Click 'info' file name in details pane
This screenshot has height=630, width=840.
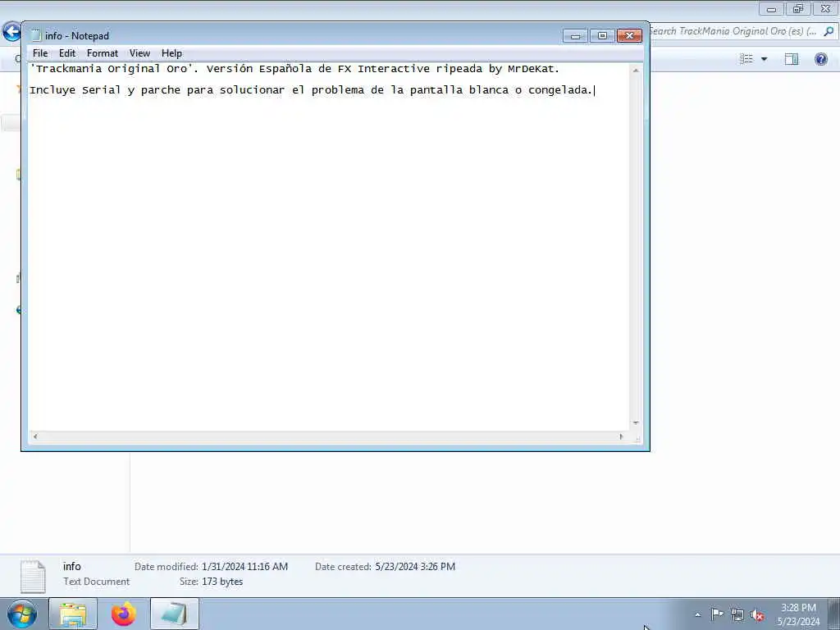(72, 566)
